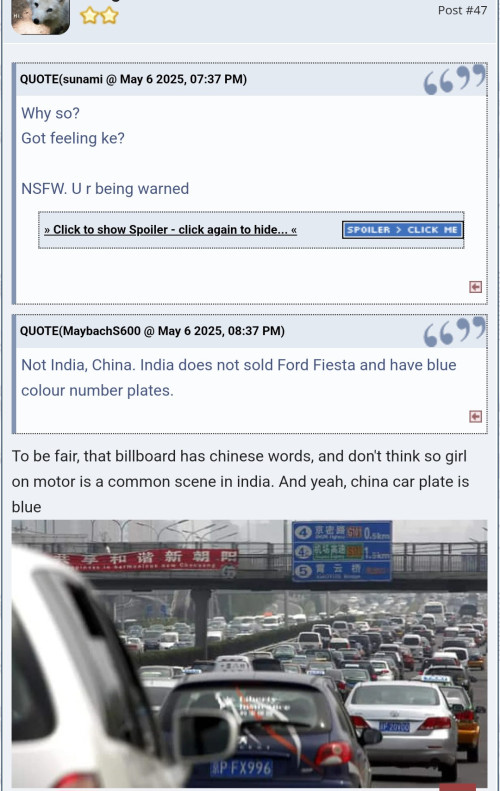Expand the 'Click to show Spoiler' link
The width and height of the screenshot is (500, 791).
pos(170,230)
